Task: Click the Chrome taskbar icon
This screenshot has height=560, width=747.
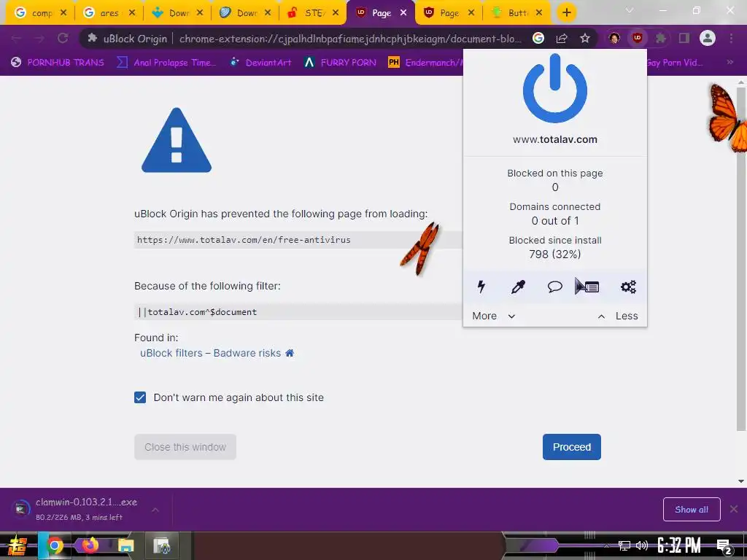Action: [x=55, y=545]
